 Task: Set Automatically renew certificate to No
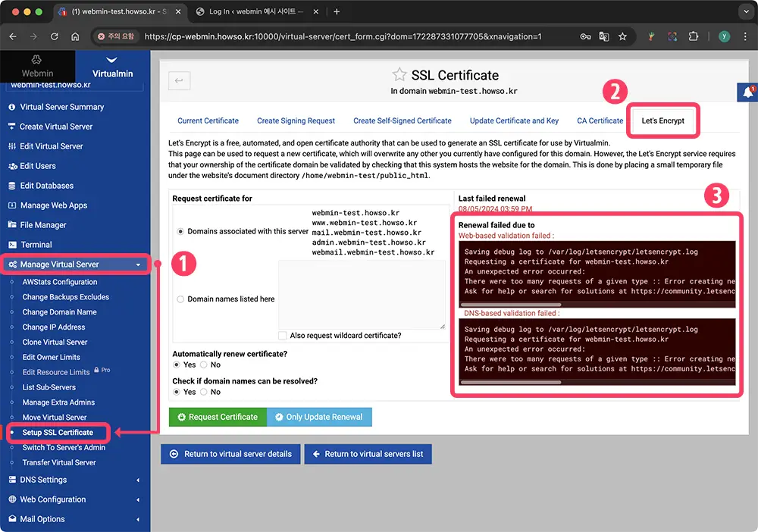(203, 365)
